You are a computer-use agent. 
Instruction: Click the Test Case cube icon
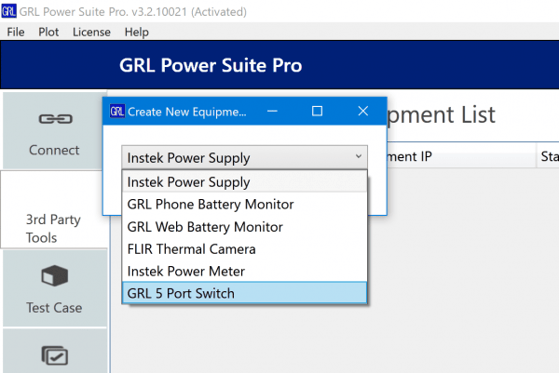click(x=55, y=276)
